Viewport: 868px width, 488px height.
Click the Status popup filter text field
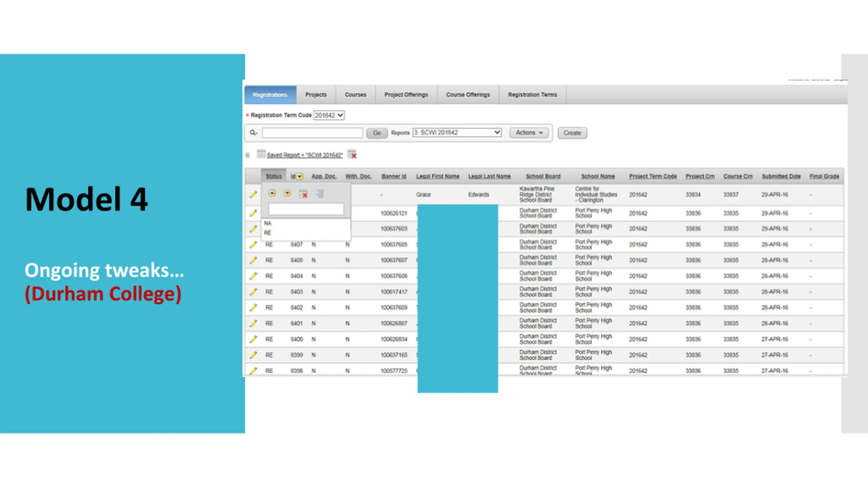pos(306,209)
